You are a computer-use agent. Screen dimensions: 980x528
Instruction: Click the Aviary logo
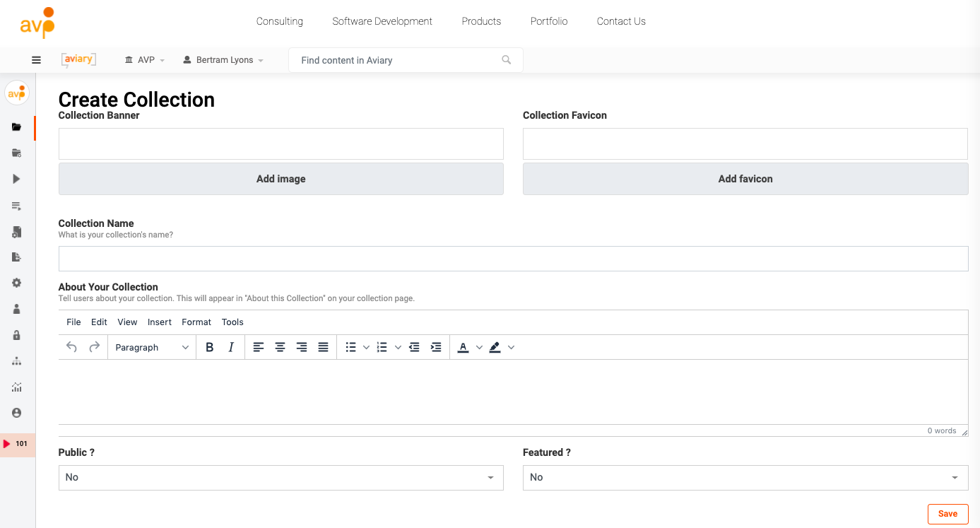click(78, 60)
